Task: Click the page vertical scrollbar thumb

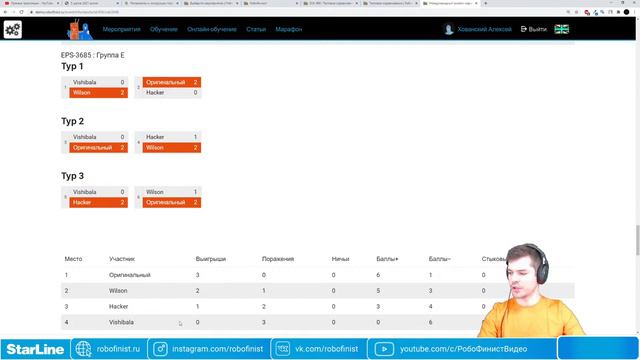Action: pyautogui.click(x=638, y=240)
